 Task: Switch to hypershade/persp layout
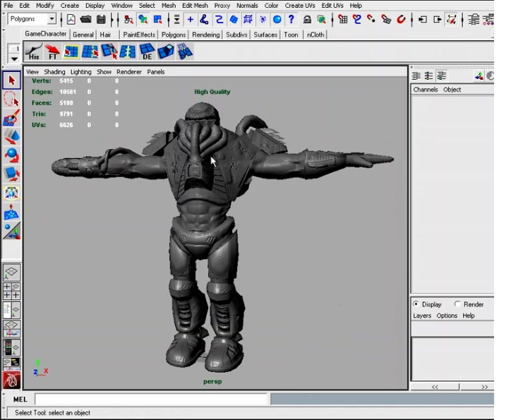point(12,347)
